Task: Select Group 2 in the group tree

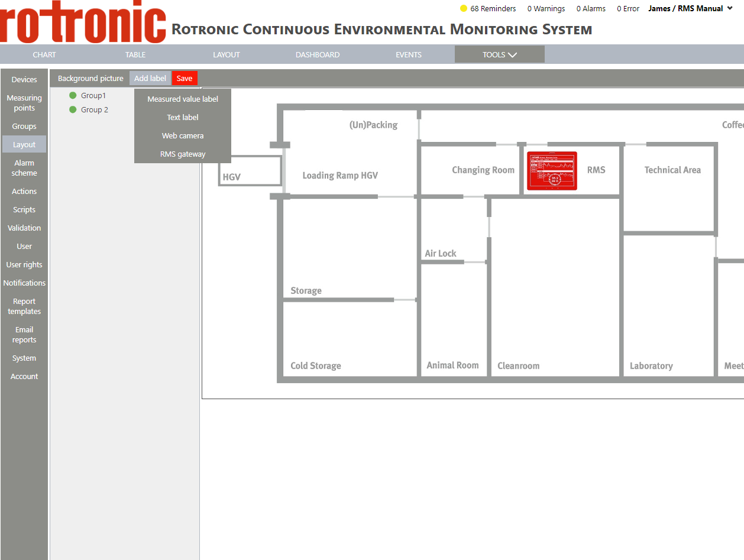Action: [95, 109]
